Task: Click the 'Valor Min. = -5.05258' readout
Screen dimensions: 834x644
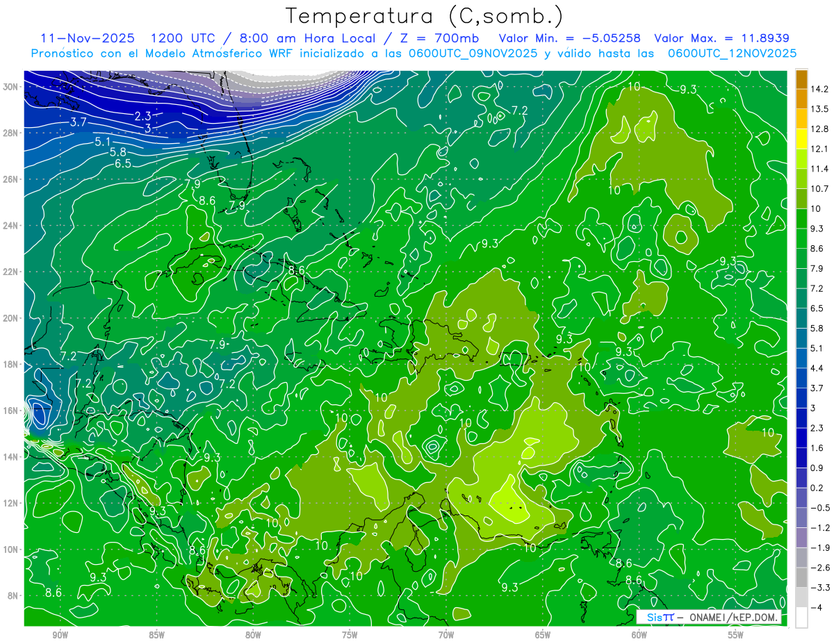Action: pos(570,38)
